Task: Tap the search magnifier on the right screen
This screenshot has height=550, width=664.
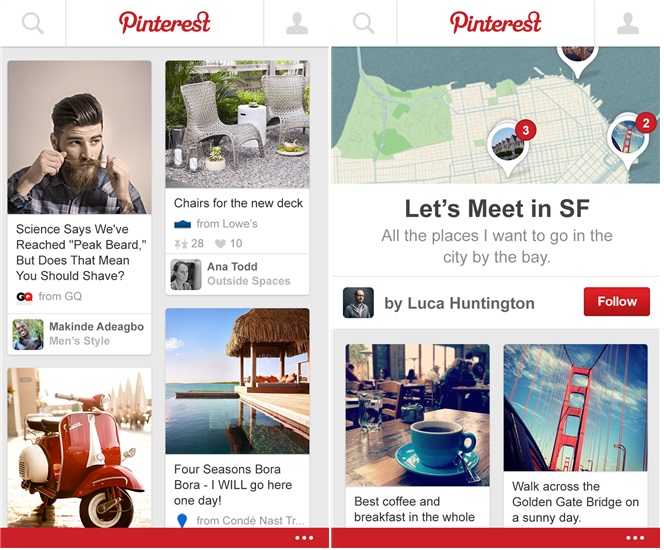Action: [x=364, y=23]
